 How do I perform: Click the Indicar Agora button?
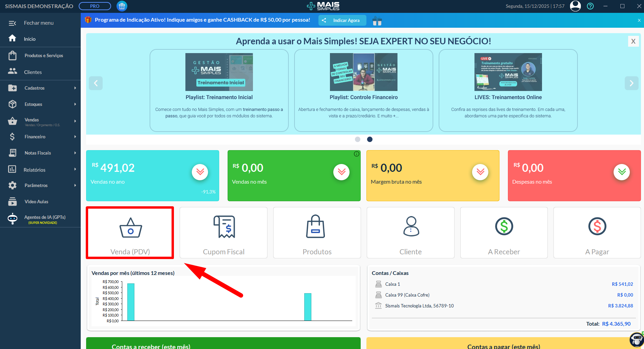point(342,20)
